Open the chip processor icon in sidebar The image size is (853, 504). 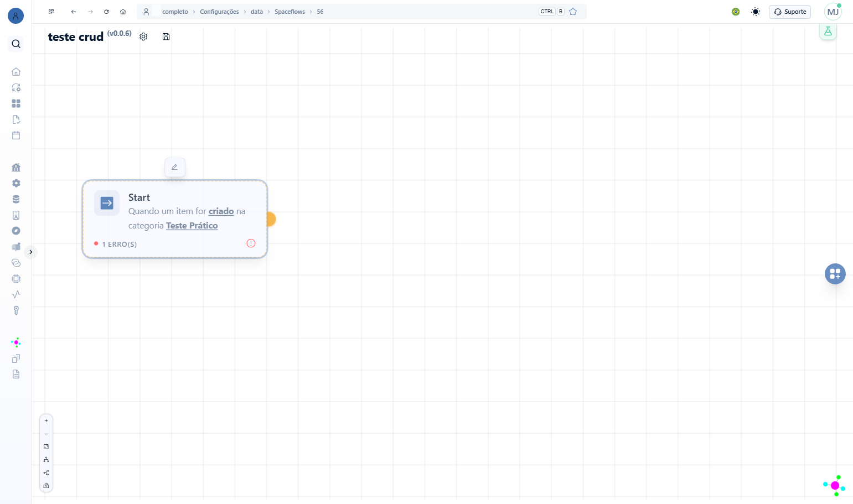(16, 279)
